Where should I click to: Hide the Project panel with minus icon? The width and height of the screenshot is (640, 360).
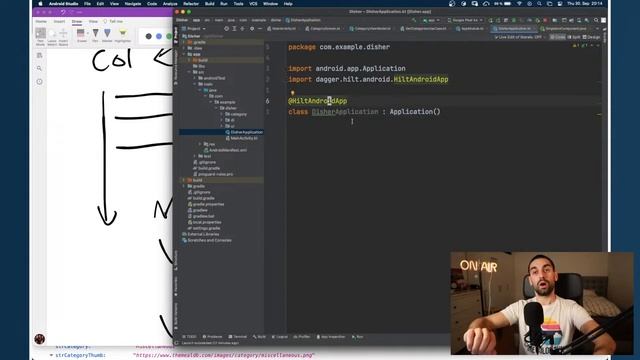tap(260, 29)
